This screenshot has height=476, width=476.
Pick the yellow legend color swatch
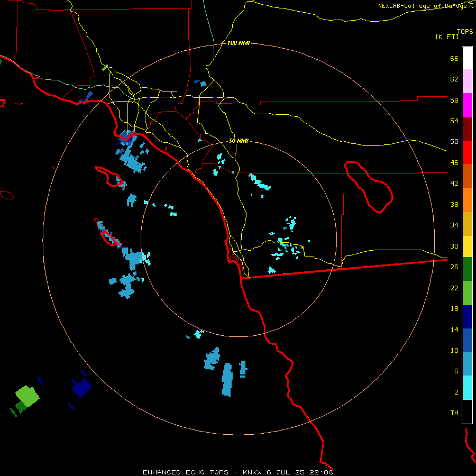467,246
